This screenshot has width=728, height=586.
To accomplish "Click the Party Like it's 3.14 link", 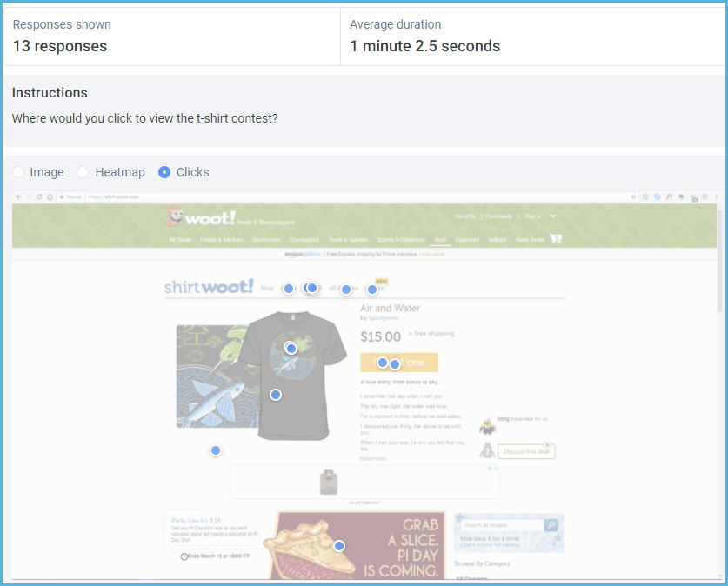I will click(196, 521).
